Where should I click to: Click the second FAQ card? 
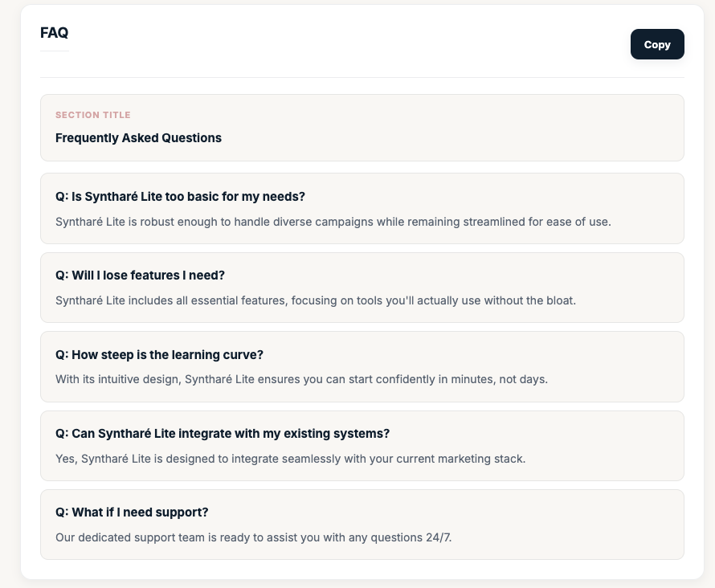(362, 287)
